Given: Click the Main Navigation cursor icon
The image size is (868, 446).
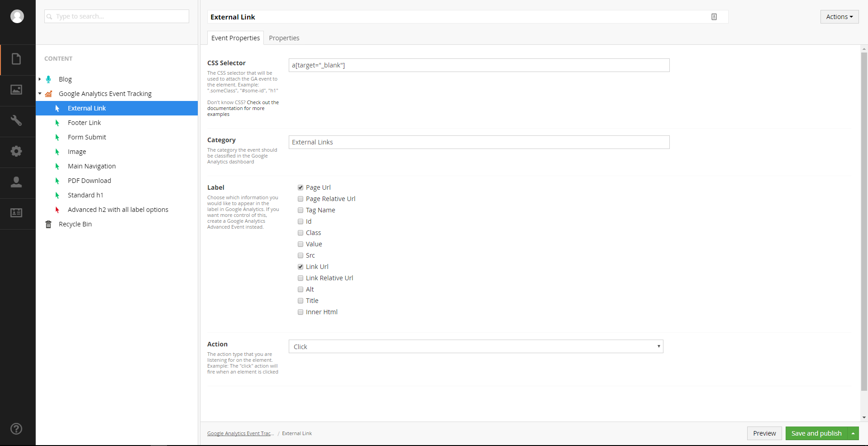Looking at the screenshot, I should click(x=57, y=166).
